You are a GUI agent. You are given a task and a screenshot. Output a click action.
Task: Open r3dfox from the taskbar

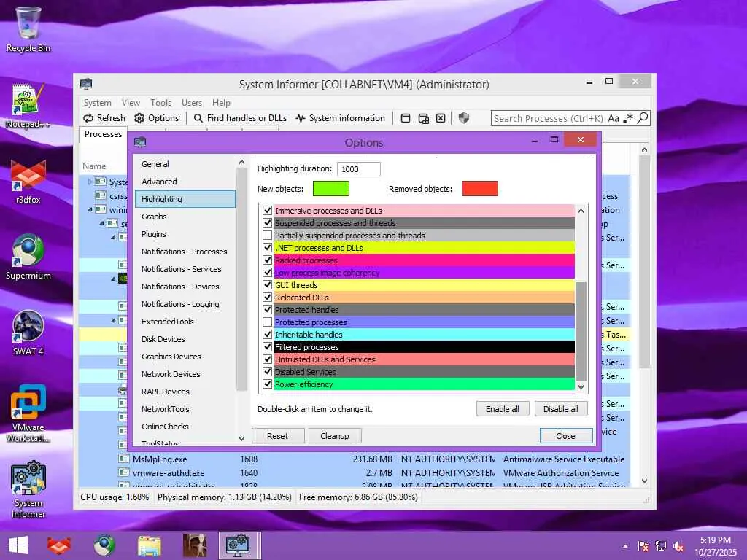tap(58, 545)
